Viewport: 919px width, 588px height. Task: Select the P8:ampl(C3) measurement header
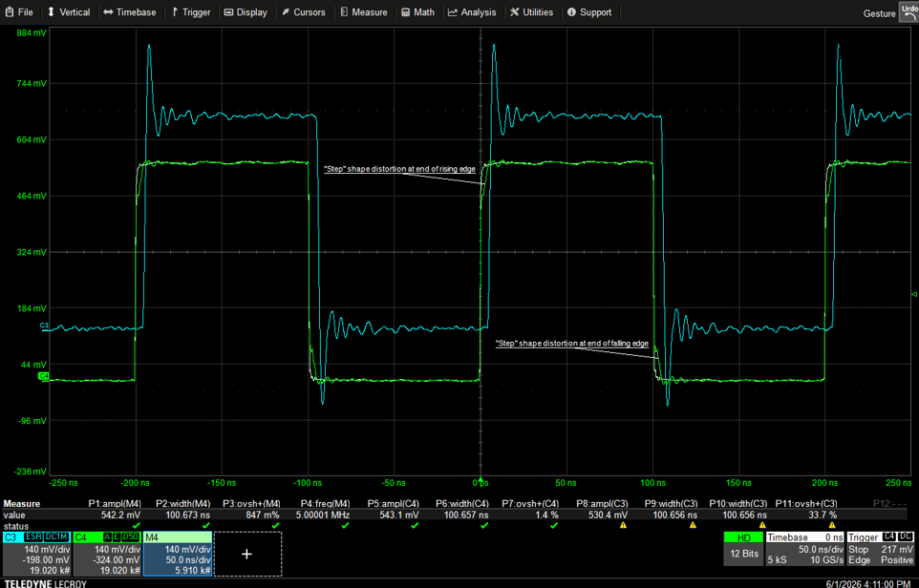602,504
